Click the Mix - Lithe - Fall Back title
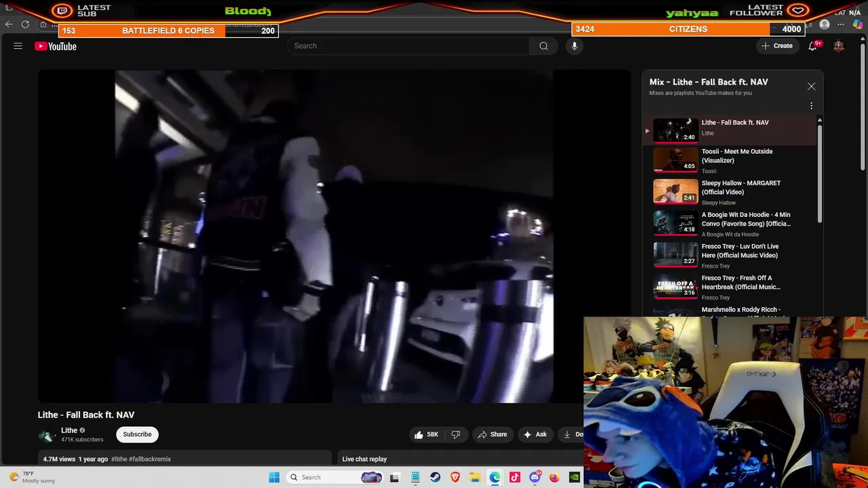Image resolution: width=868 pixels, height=488 pixels. pyautogui.click(x=709, y=82)
